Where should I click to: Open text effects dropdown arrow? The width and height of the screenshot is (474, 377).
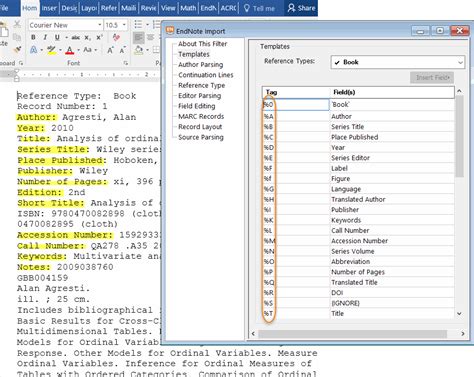tap(42, 50)
